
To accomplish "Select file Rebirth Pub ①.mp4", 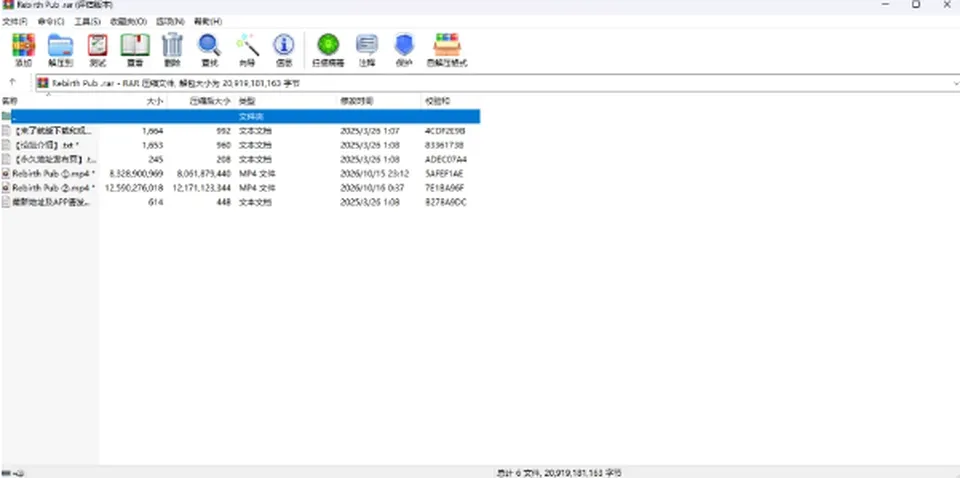I will click(x=240, y=173).
